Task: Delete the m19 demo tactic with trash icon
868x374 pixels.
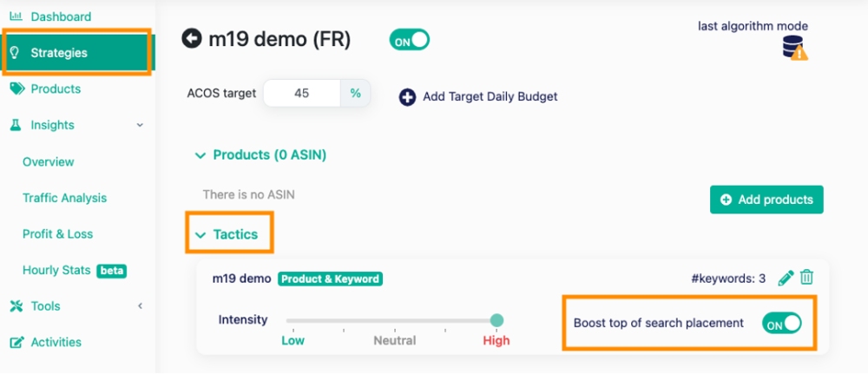Action: coord(807,278)
